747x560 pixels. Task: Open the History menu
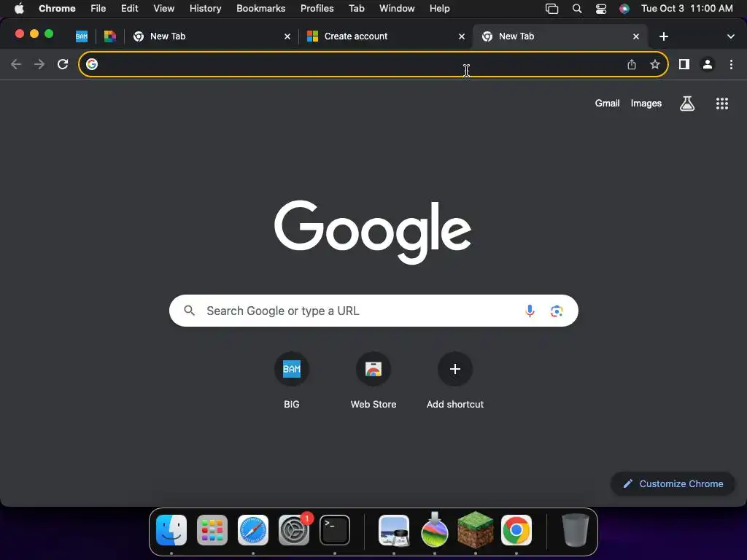[x=205, y=9]
